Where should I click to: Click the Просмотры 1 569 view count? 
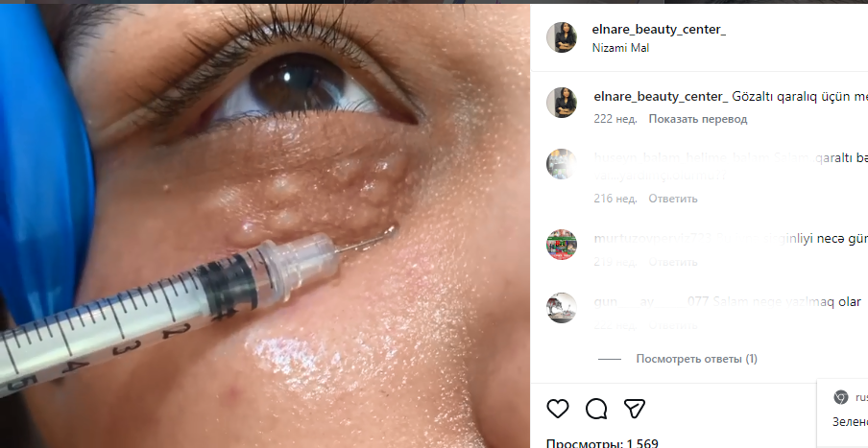602,442
